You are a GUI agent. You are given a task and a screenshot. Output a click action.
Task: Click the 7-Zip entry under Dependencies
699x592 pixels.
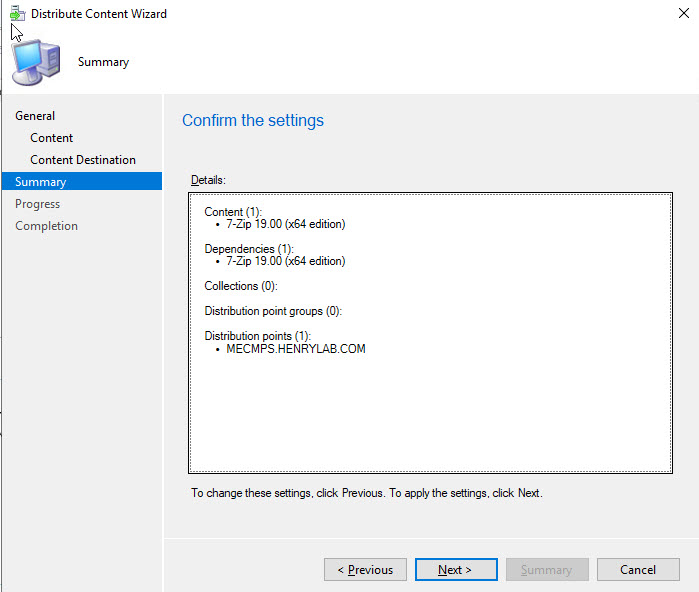(285, 261)
